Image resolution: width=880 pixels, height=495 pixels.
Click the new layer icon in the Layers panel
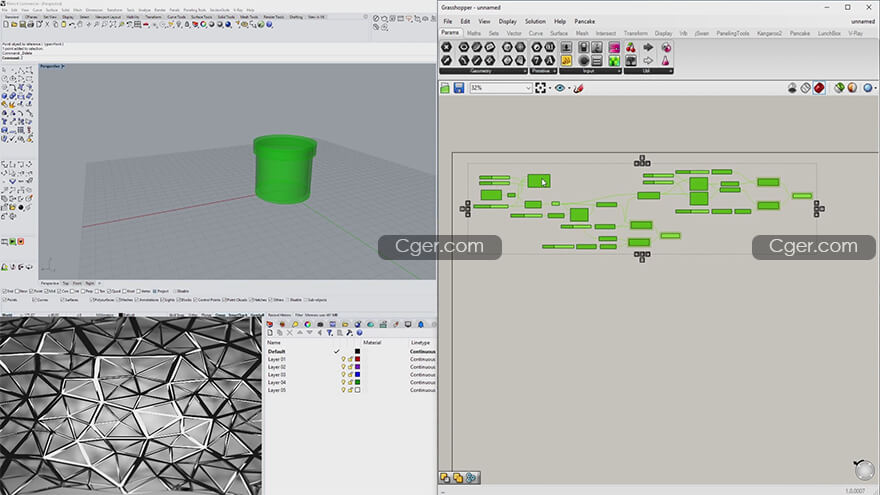(270, 333)
